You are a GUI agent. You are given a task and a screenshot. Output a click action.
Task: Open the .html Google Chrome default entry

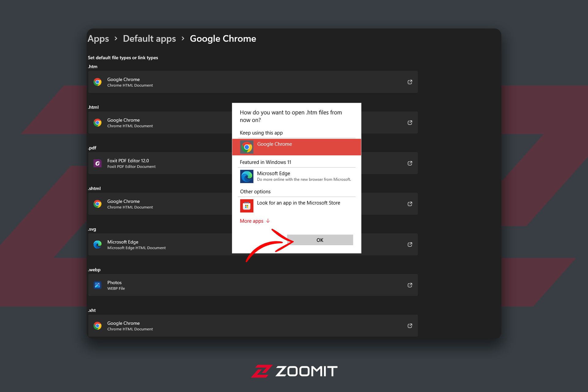(x=253, y=123)
